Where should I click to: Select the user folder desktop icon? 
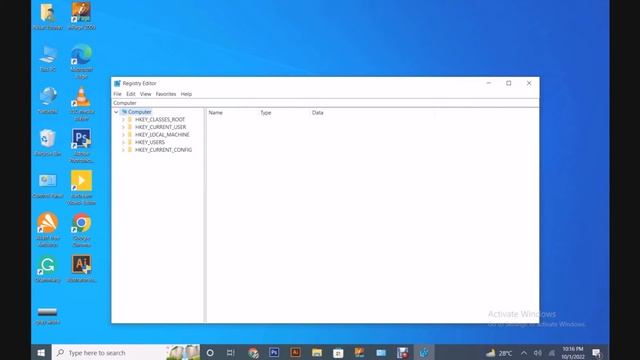tap(48, 16)
